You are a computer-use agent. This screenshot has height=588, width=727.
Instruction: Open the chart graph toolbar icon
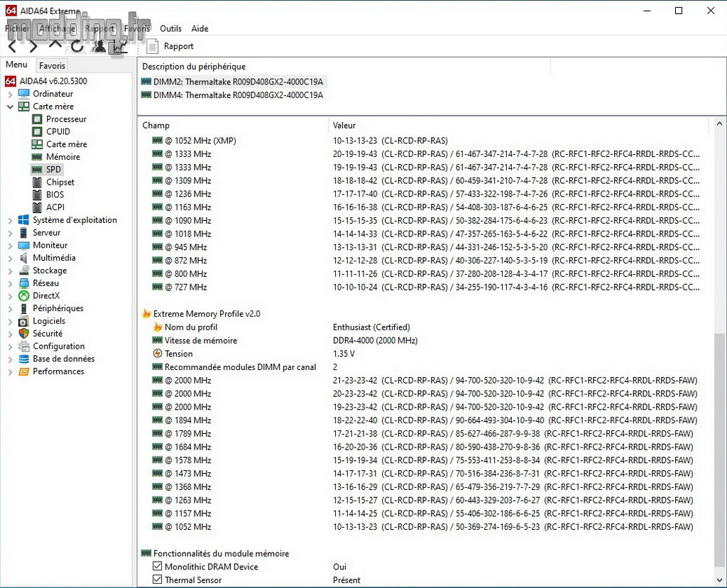(x=119, y=46)
